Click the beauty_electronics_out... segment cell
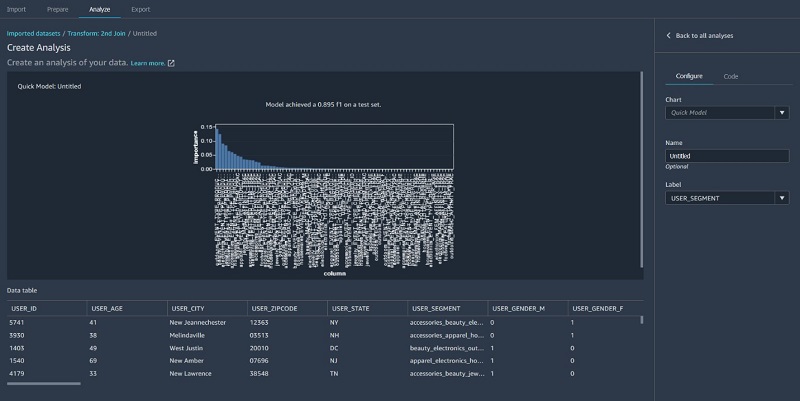The height and width of the screenshot is (401, 800). point(447,348)
